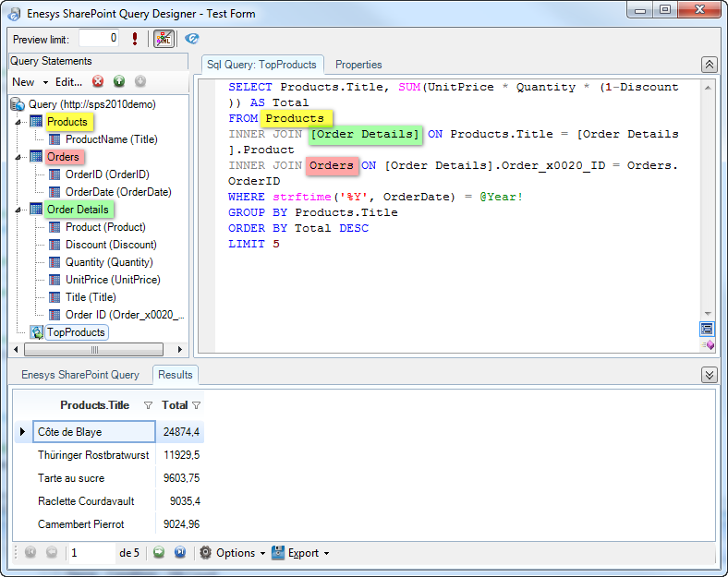Click the Export floppy disk icon
Screen dimensions: 728x577
pos(280,553)
